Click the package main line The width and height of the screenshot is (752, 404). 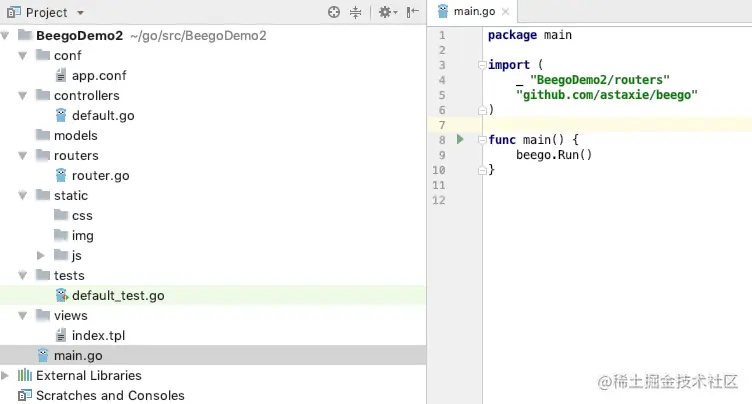(x=529, y=35)
